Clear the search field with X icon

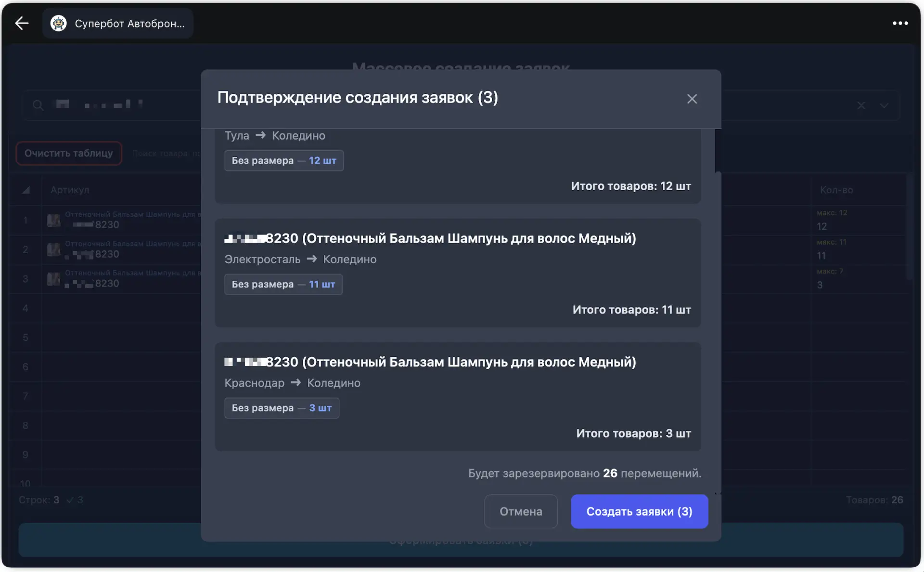click(861, 105)
